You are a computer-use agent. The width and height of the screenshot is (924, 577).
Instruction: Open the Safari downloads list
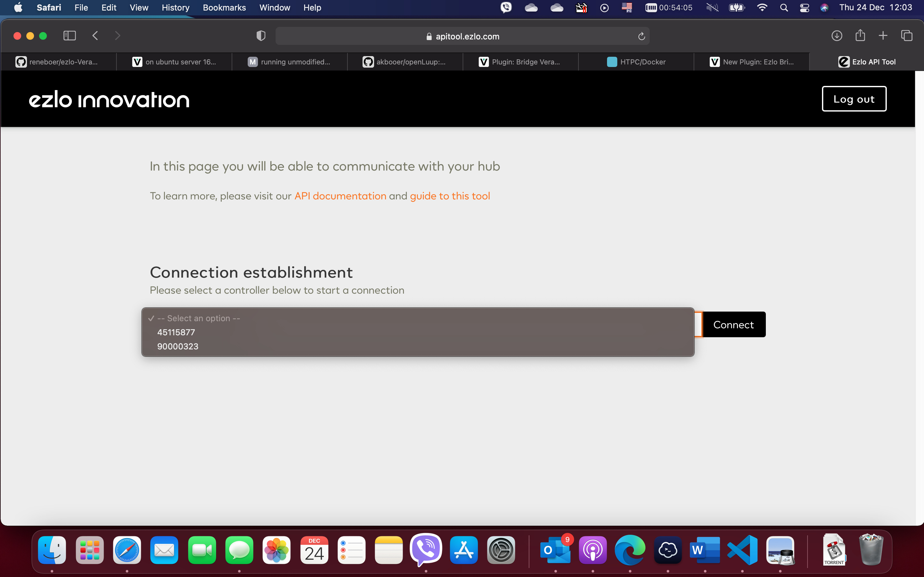(836, 36)
